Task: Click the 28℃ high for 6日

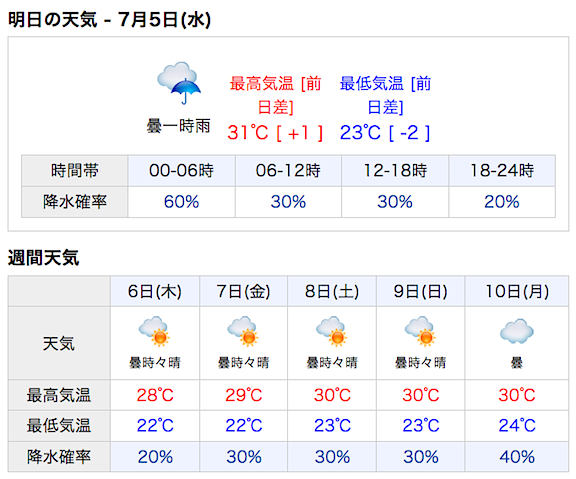Action: [155, 395]
